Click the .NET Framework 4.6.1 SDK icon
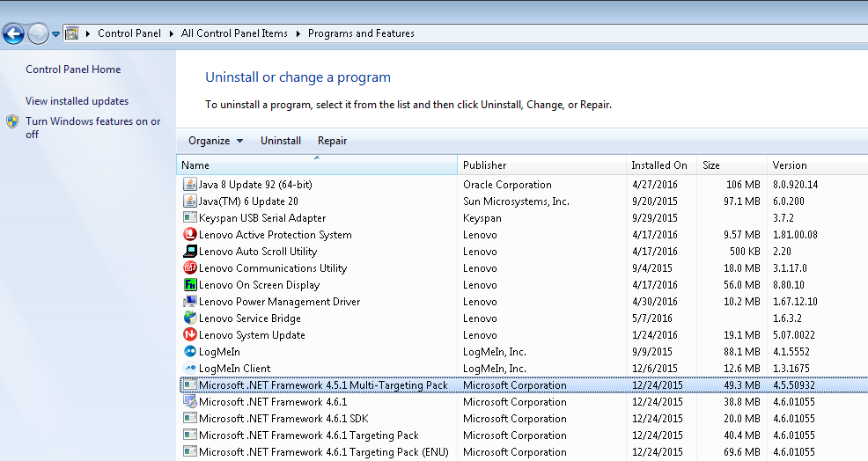The image size is (868, 461). [x=190, y=418]
